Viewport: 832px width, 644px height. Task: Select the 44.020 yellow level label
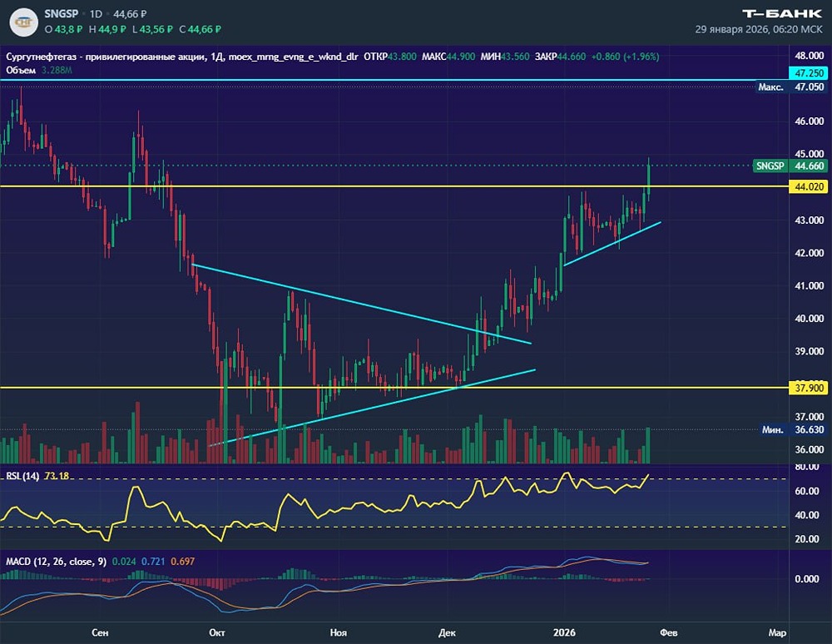coord(808,186)
